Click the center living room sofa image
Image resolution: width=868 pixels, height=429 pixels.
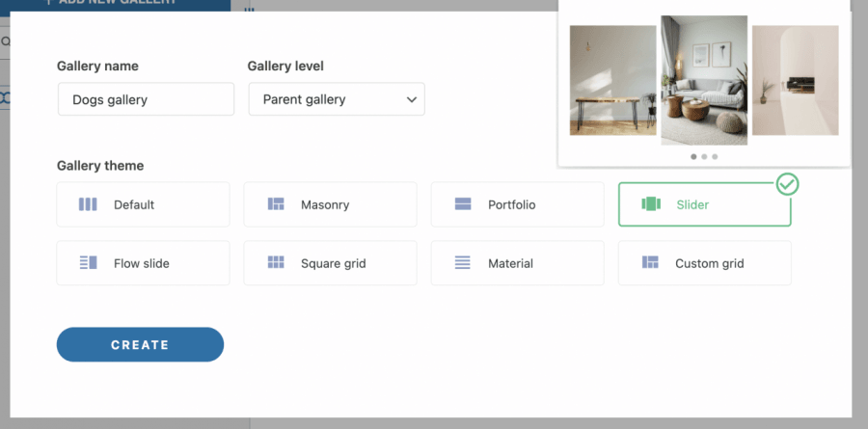704,80
